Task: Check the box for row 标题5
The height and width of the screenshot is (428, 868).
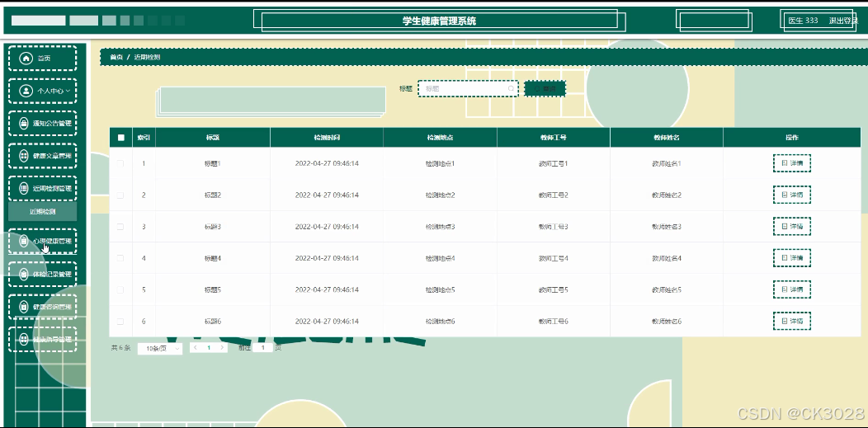Action: click(x=120, y=289)
